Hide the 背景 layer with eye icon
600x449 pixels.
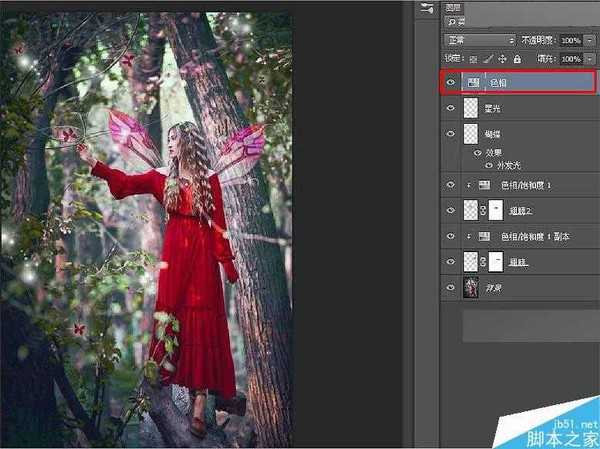click(450, 288)
